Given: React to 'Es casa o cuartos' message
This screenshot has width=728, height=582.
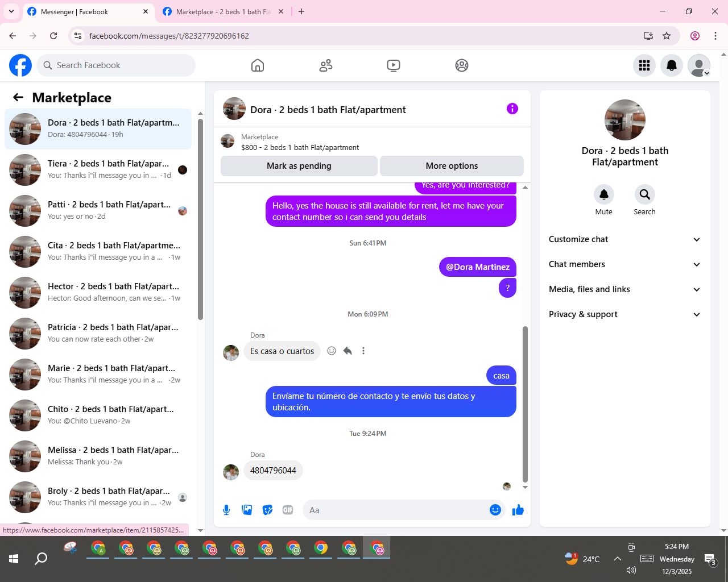Looking at the screenshot, I should point(332,351).
